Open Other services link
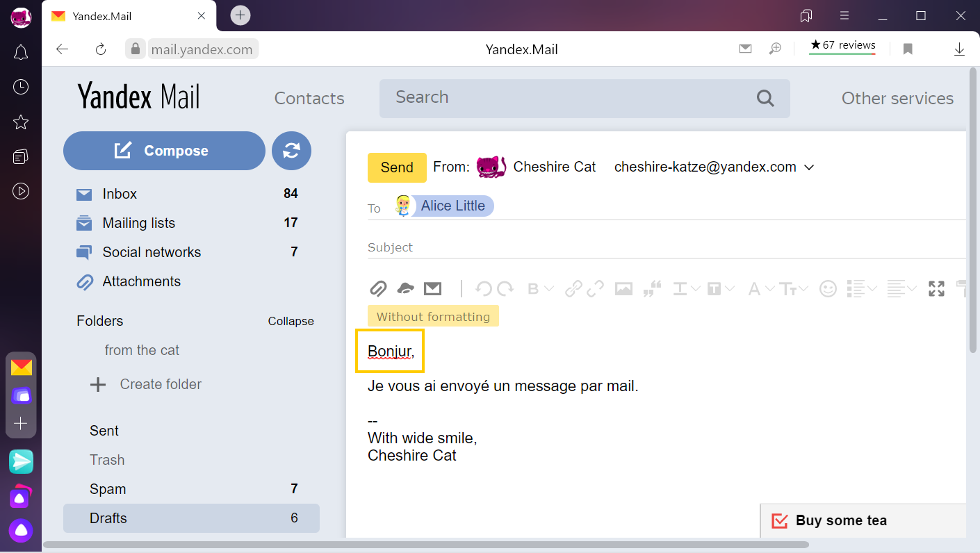 tap(897, 98)
